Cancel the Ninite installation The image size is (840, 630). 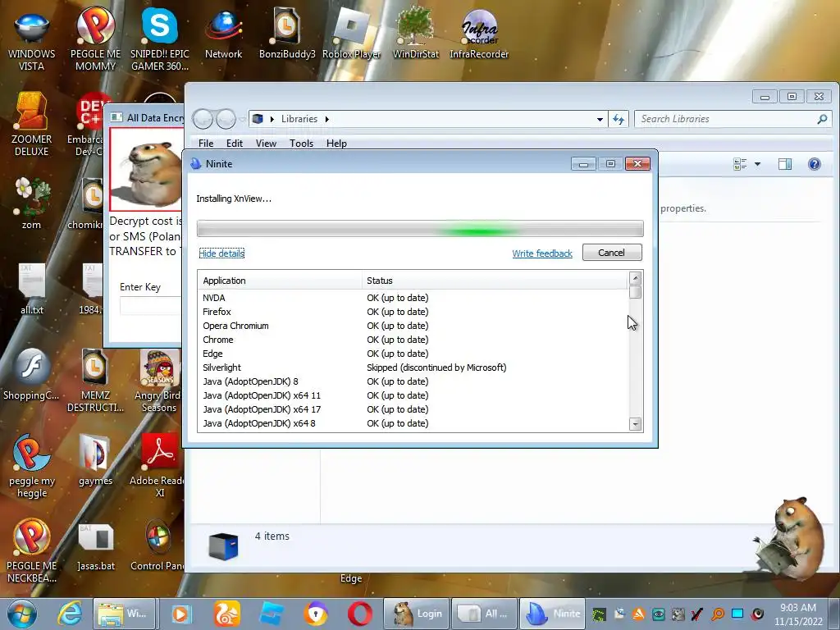(x=612, y=253)
